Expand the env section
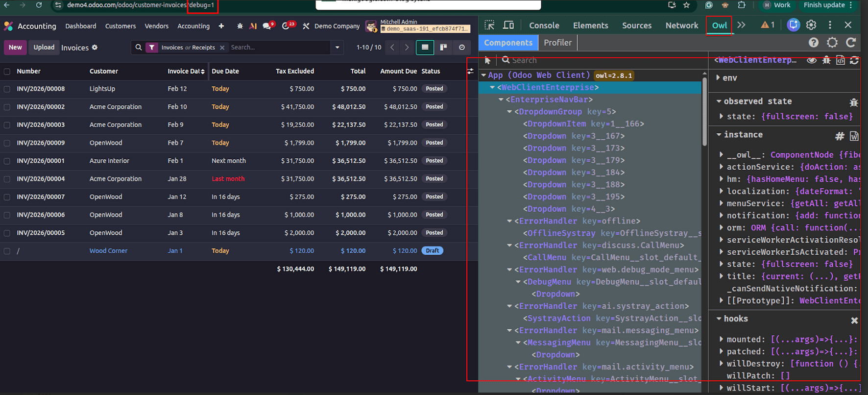 [718, 77]
